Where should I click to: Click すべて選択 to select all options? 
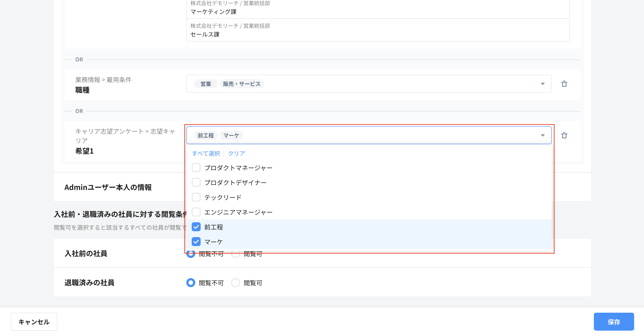pos(206,153)
